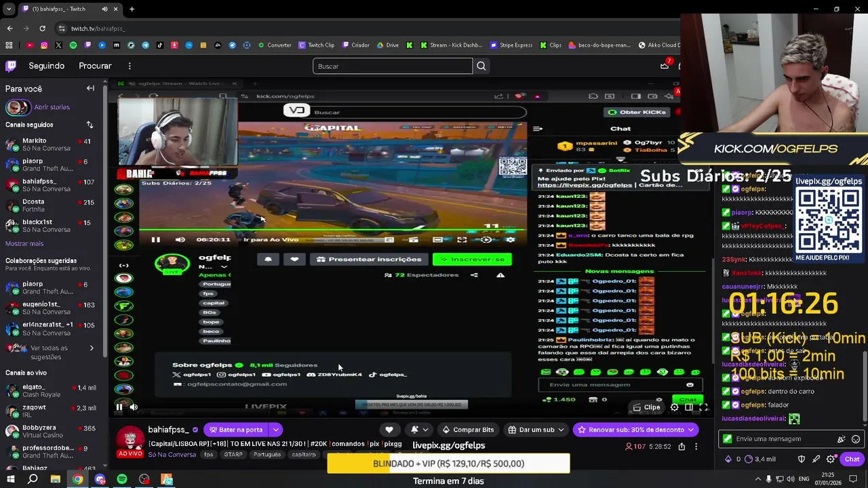Open Dcosta channel in sidebar
Image resolution: width=868 pixels, height=488 pixels.
[x=53, y=205]
